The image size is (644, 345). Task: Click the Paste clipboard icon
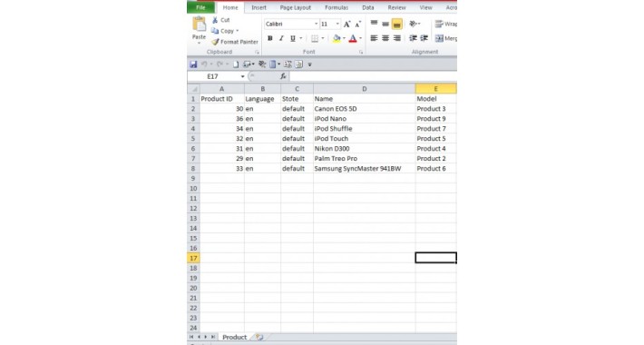pos(200,25)
